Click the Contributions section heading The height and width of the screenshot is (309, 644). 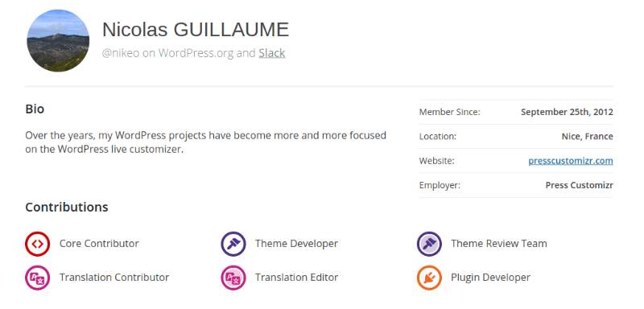tap(67, 208)
